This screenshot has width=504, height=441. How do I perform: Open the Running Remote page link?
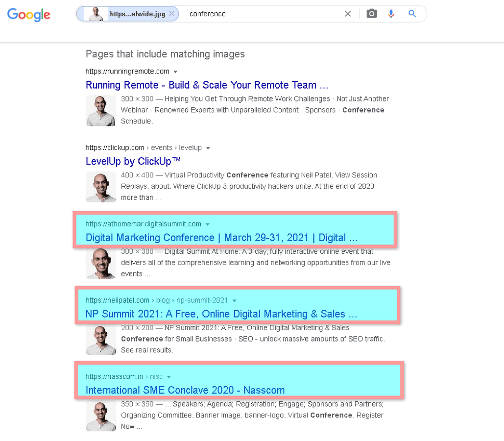click(206, 85)
